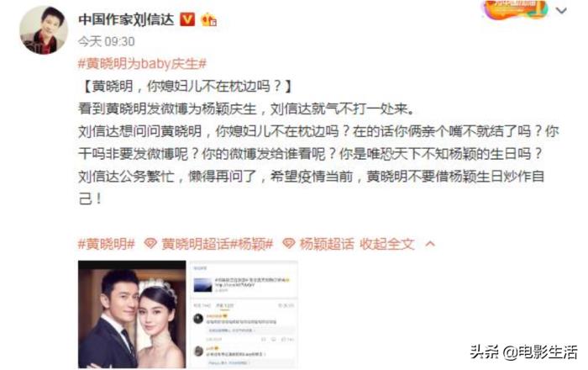Screen dimensions: 588x370
Task: Open the author's profile avatar photo
Action: pos(44,30)
